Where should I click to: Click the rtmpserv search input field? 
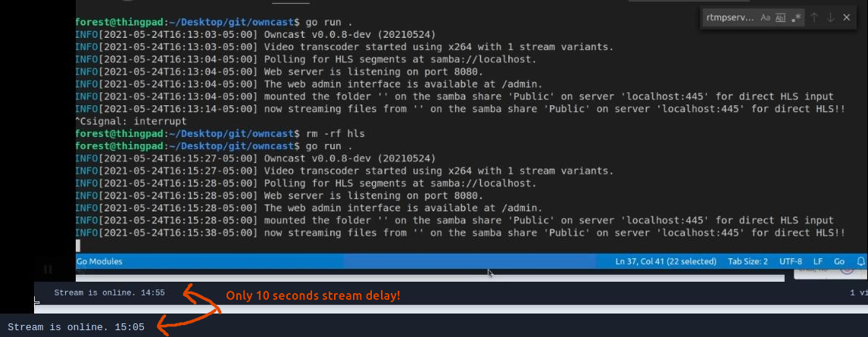730,17
